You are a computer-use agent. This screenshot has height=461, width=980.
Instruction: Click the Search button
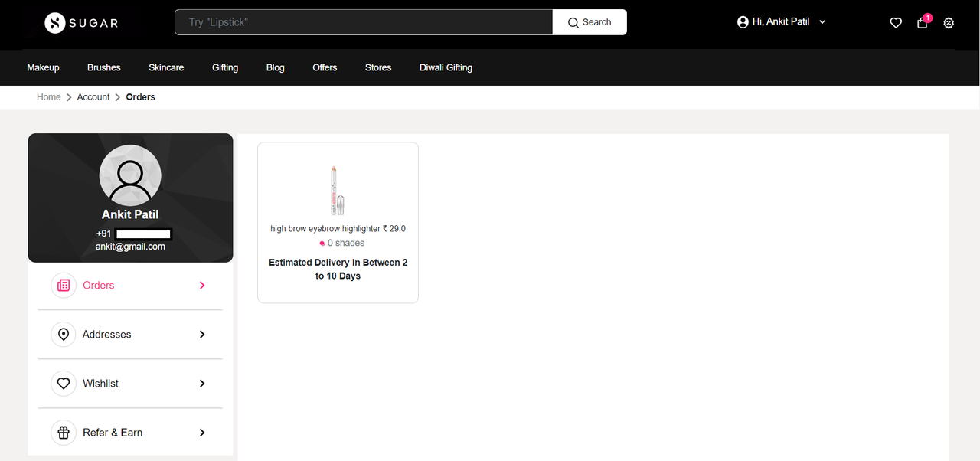tap(590, 21)
